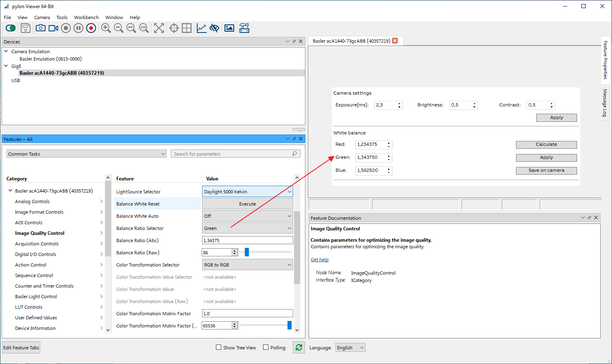
Task: Click the fit-to-window expand arrows icon
Action: coord(159,28)
